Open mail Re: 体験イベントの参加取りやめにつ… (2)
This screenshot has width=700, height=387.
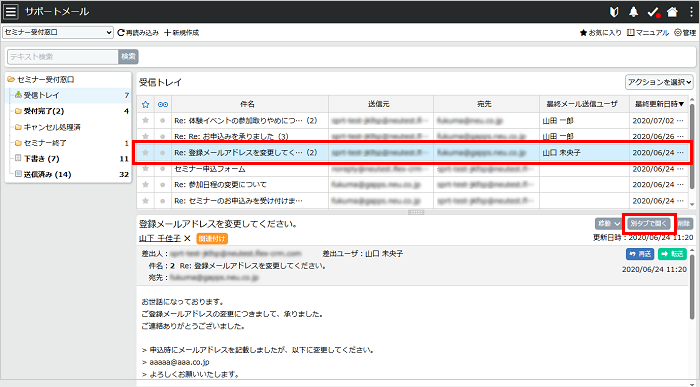tap(246, 121)
